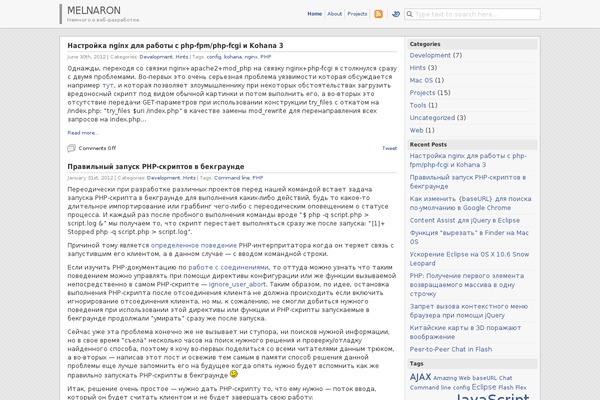Click the Tweet link of first post

390,148
